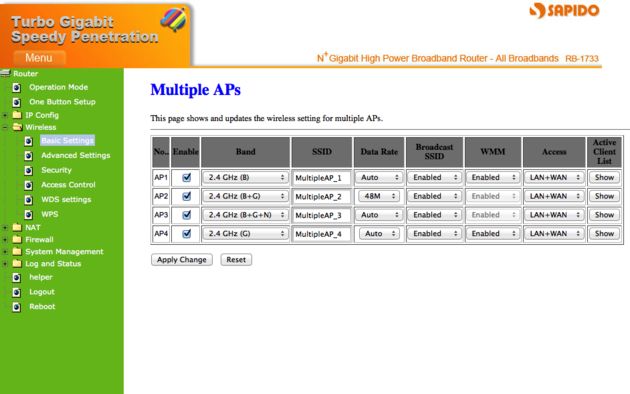This screenshot has width=630, height=394.
Task: Click the Reset button
Action: point(236,260)
